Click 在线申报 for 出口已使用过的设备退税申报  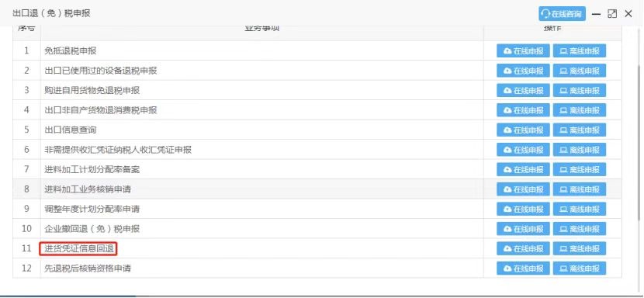pos(523,71)
